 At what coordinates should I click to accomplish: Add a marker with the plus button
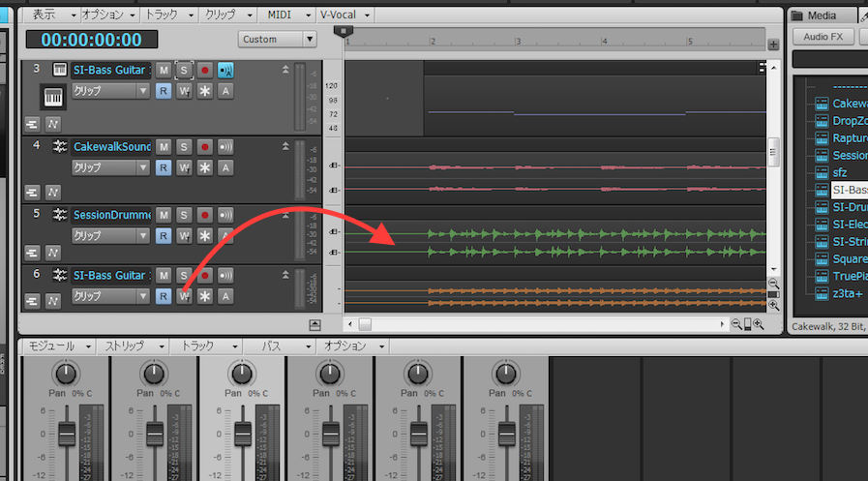click(x=773, y=45)
